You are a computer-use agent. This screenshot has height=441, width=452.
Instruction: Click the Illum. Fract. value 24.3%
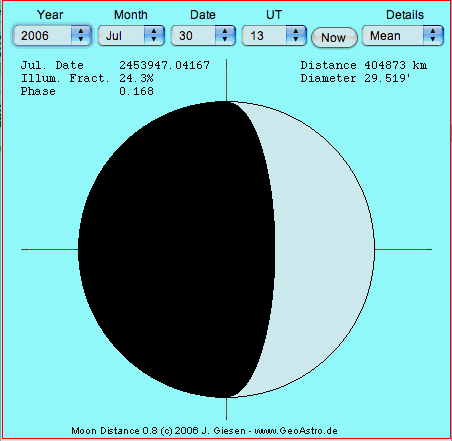[x=136, y=78]
